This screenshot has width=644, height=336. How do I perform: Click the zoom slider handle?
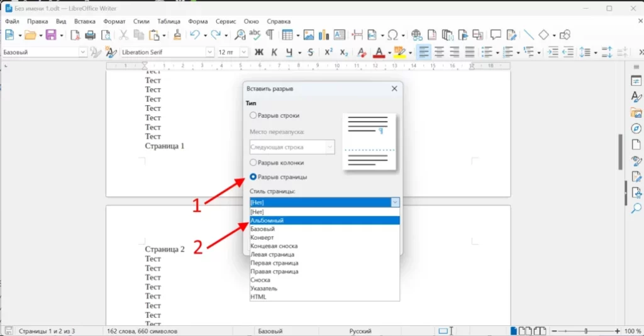(586, 331)
